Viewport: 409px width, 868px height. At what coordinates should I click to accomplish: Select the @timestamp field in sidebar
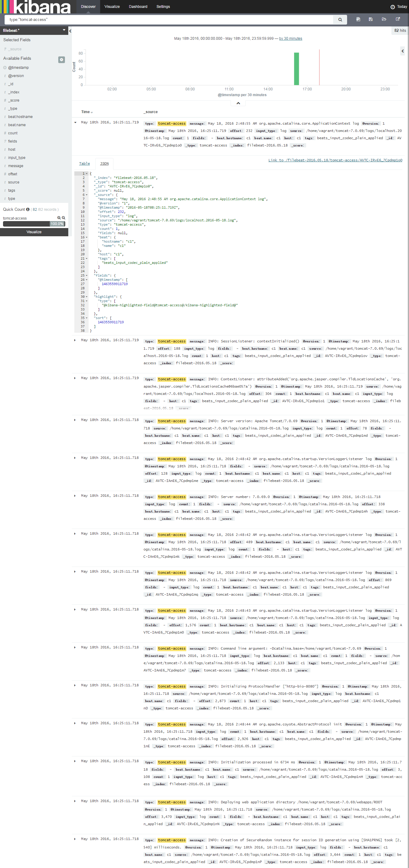(19, 68)
